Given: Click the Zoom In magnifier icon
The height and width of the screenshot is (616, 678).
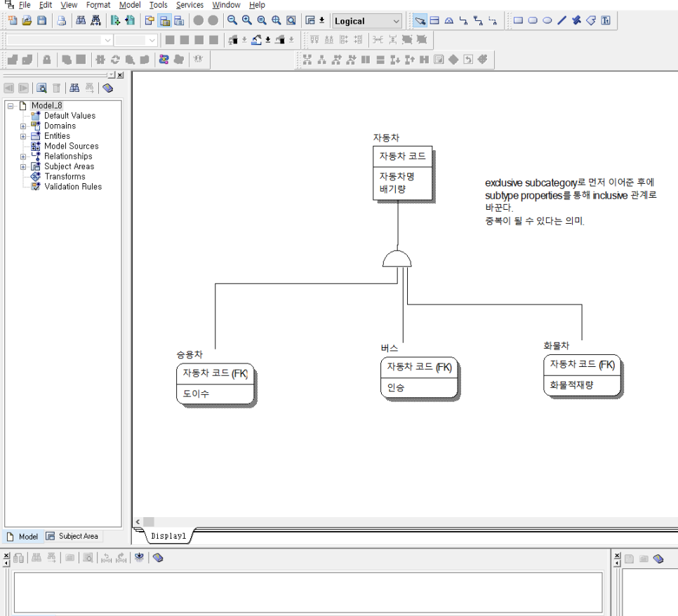Looking at the screenshot, I should point(247,20).
